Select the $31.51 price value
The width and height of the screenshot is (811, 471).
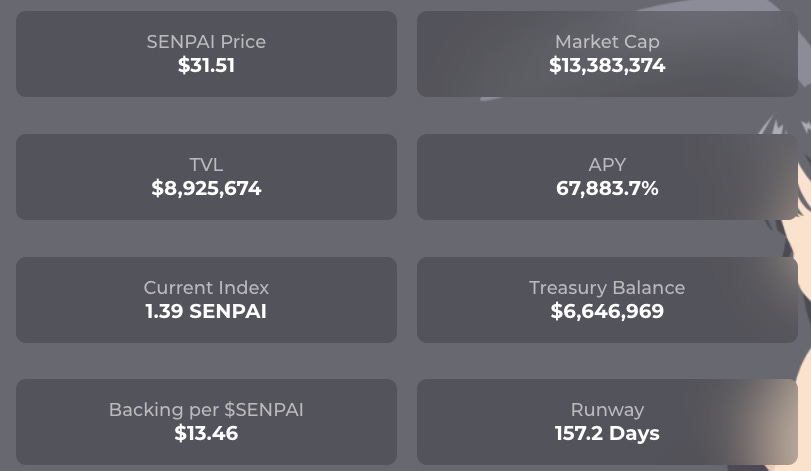pyautogui.click(x=206, y=65)
